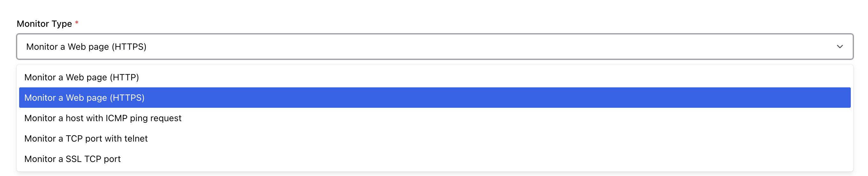Choose the highlighted "Monitor a Web page (HTTPS)" option
The width and height of the screenshot is (868, 176).
click(84, 98)
